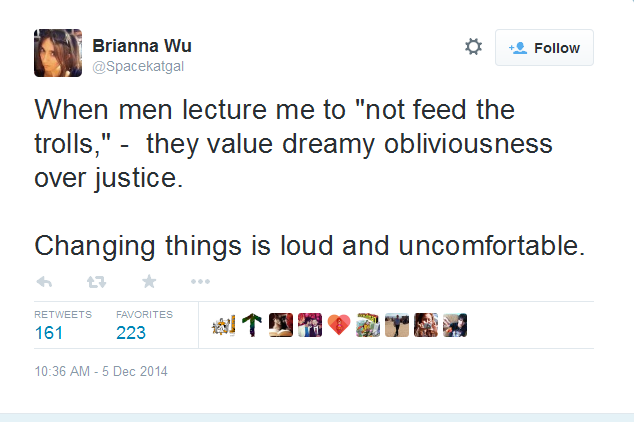Open Brianna Wu's profile picture
This screenshot has width=634, height=422.
(x=58, y=53)
